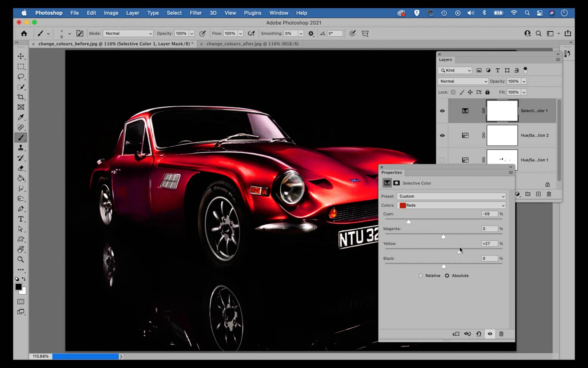This screenshot has width=588, height=368.
Task: Open the Image menu
Action: click(111, 13)
